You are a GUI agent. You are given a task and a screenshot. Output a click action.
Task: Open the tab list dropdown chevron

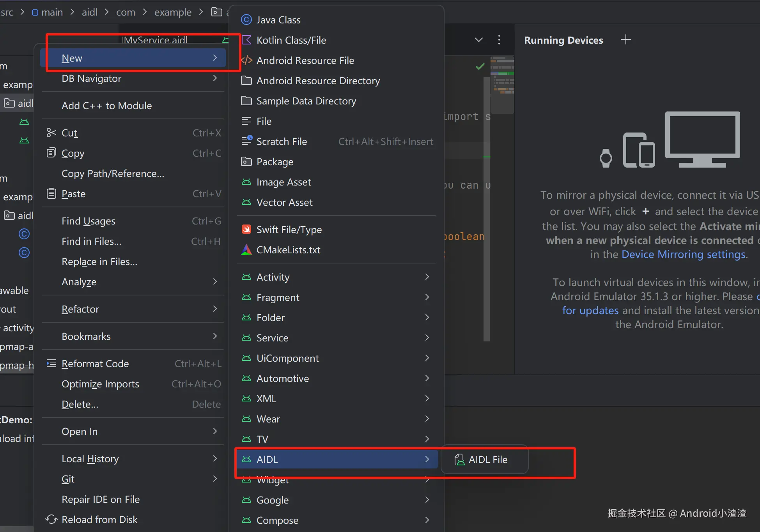click(x=479, y=40)
